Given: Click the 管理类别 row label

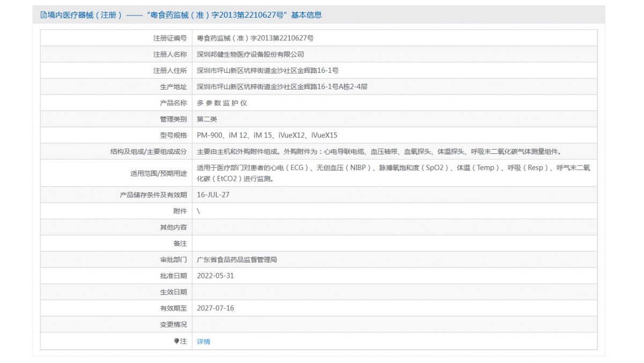Looking at the screenshot, I should point(173,118).
